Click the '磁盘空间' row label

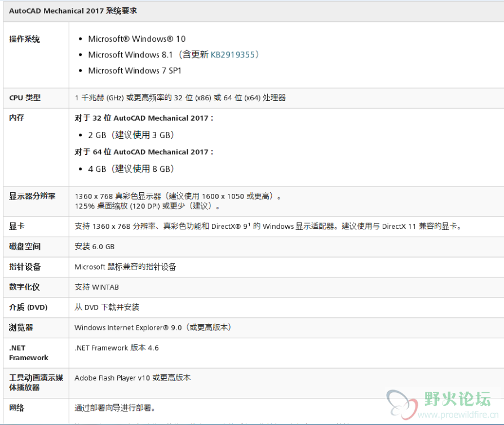point(25,246)
